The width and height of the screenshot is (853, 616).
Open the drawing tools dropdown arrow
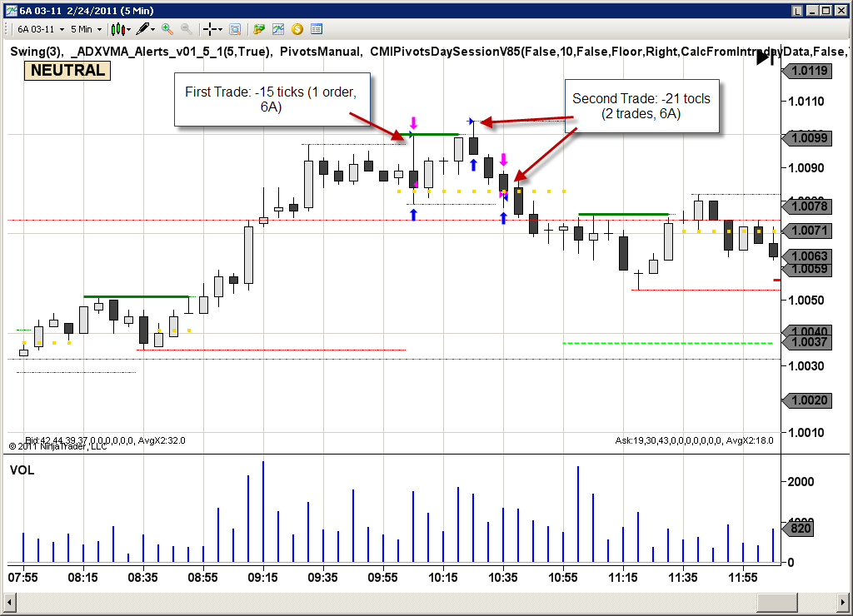153,30
